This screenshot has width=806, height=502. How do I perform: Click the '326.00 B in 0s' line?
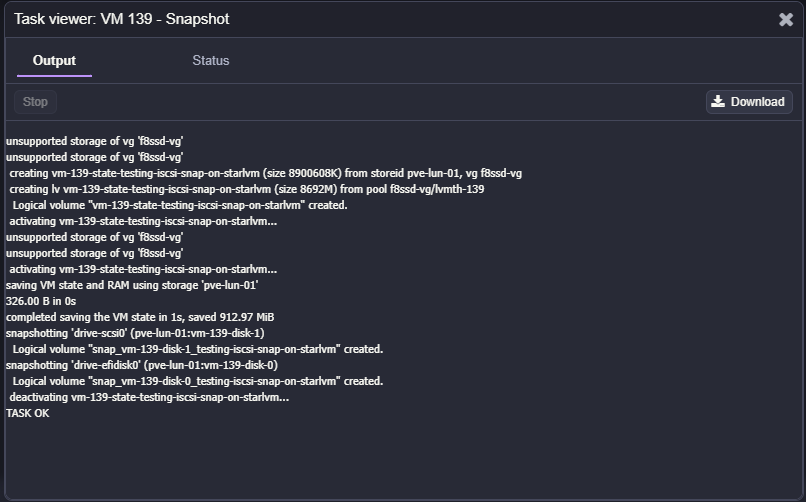pos(41,301)
